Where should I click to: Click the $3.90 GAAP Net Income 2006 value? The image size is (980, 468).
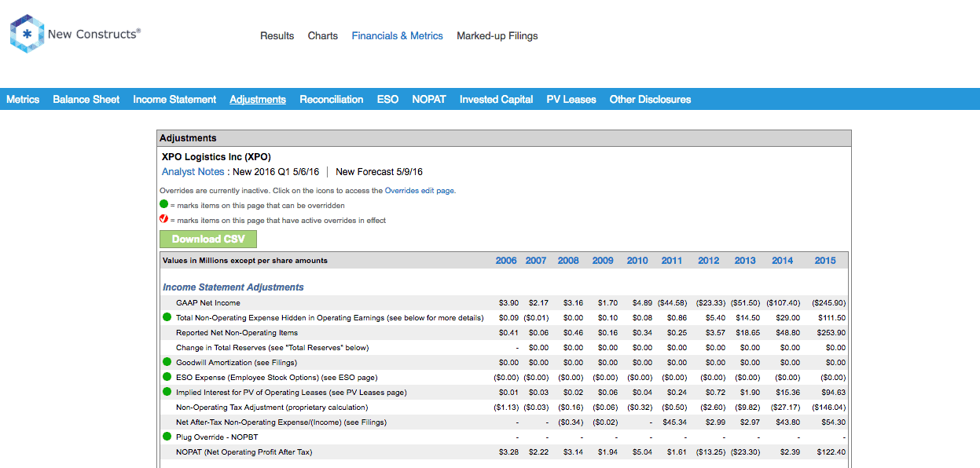508,303
